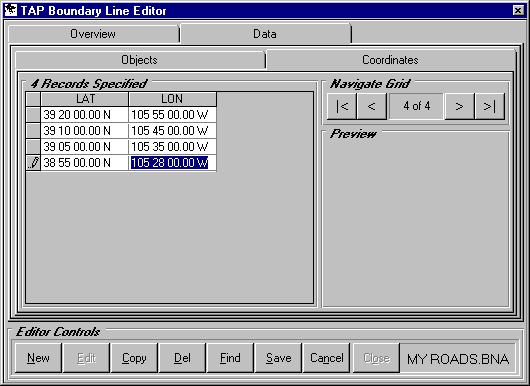Open the Objects sub-tab
This screenshot has width=530, height=386.
coord(140,60)
